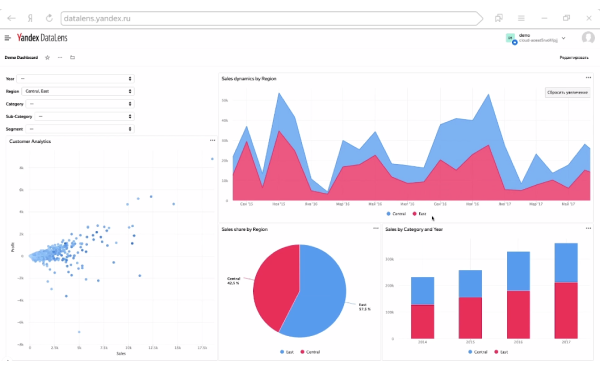This screenshot has width=600, height=370.
Task: Open the DataLens hamburger navigation menu
Action: [x=8, y=38]
